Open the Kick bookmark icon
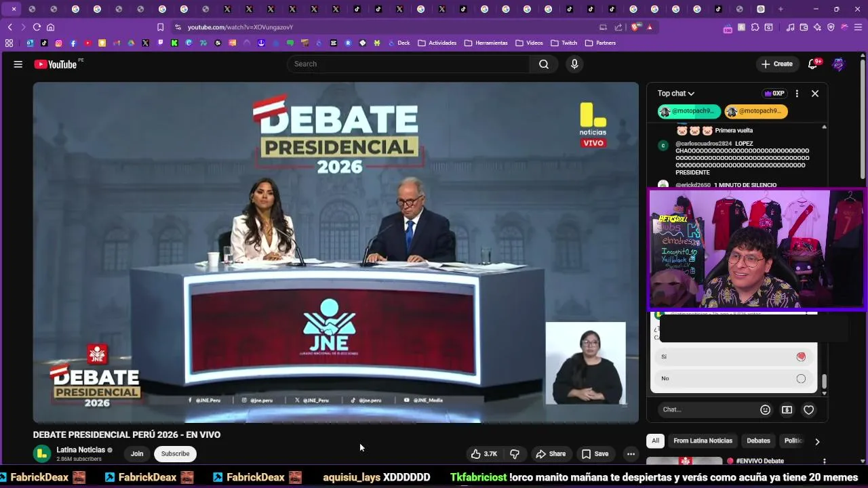 click(x=174, y=43)
